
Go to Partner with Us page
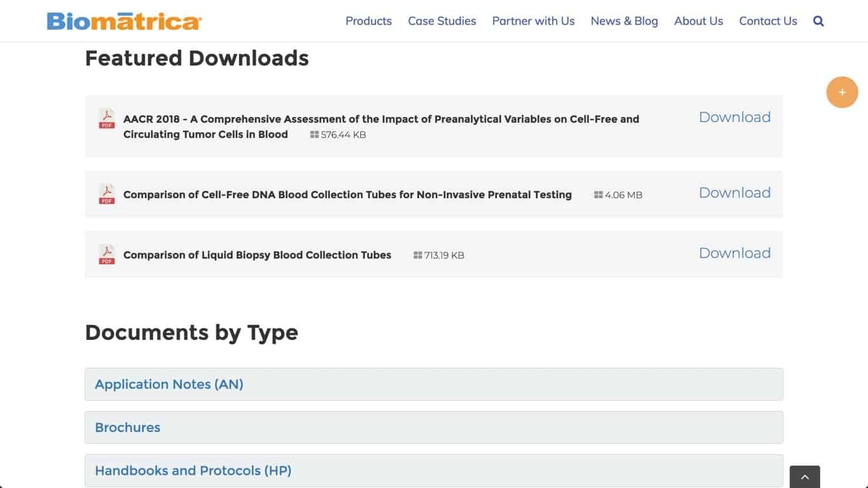533,21
